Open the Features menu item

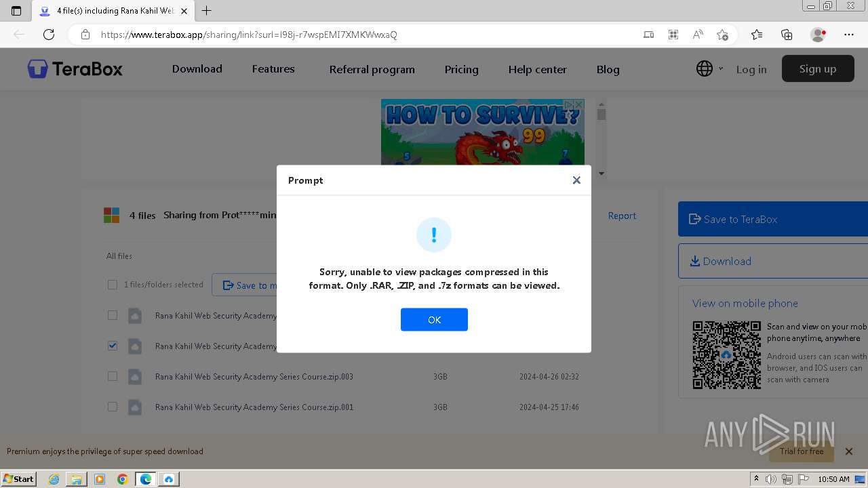pyautogui.click(x=273, y=69)
